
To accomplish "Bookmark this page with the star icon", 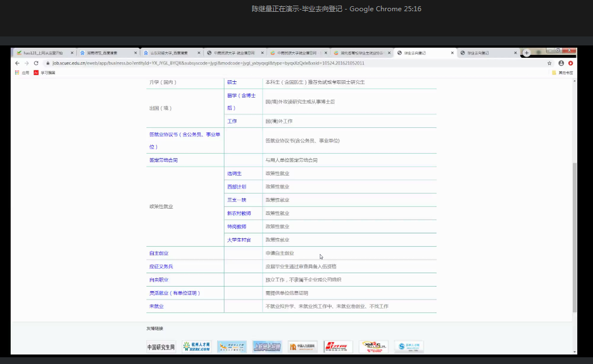I will pos(549,63).
